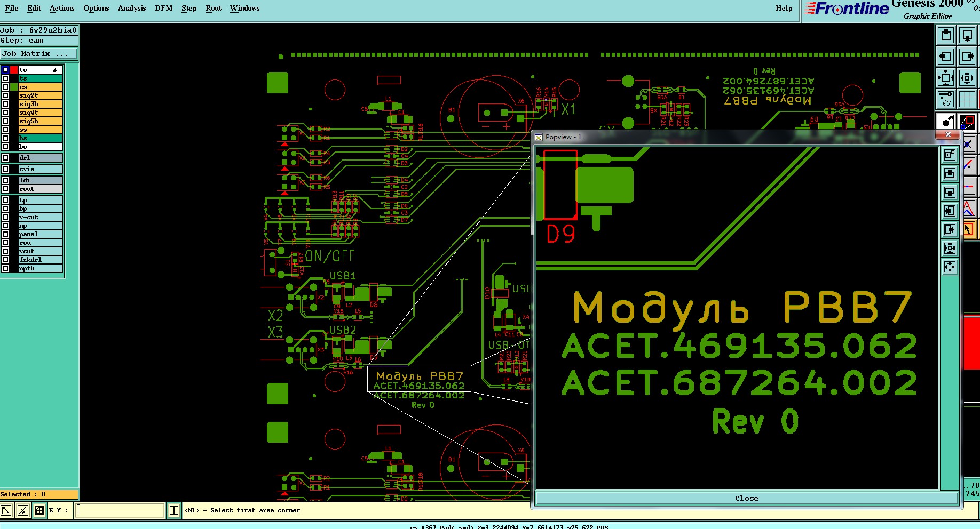Toggle the checkbox for layer sig3b

(x=5, y=104)
